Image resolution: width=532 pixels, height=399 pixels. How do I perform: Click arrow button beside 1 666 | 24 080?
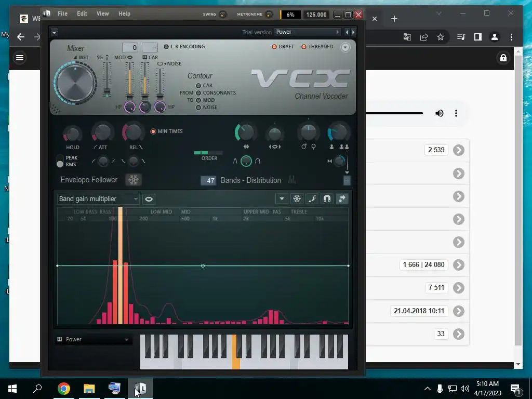[x=459, y=264]
